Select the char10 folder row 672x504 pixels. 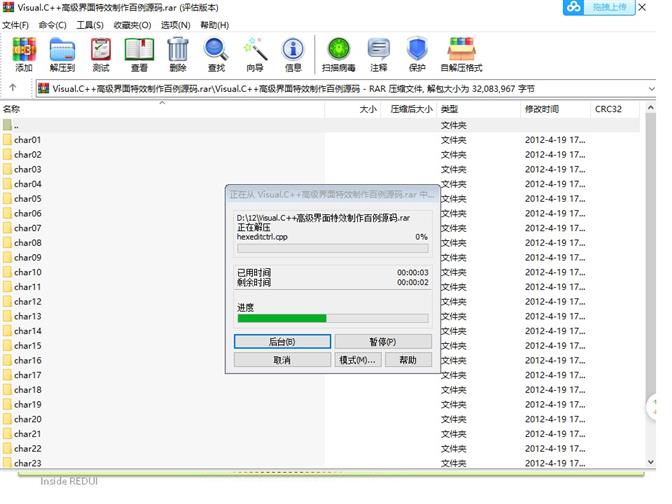(321, 272)
